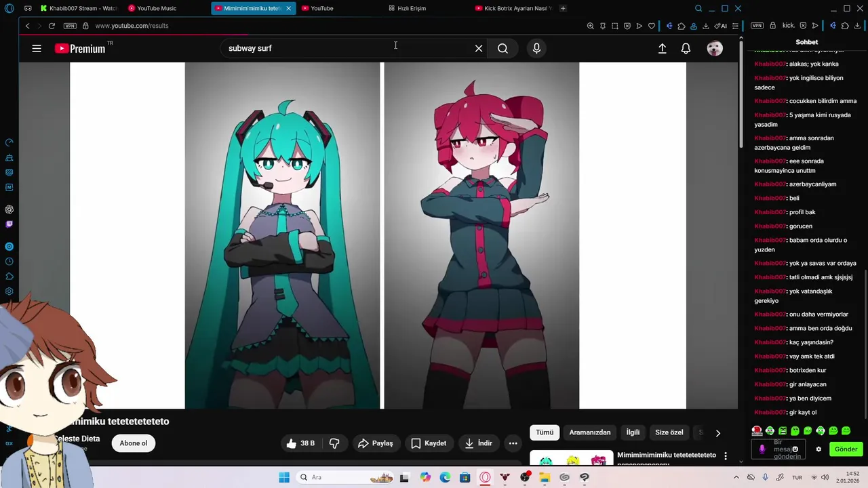Open the YouTube account avatar menu
The height and width of the screenshot is (488, 868).
click(715, 48)
